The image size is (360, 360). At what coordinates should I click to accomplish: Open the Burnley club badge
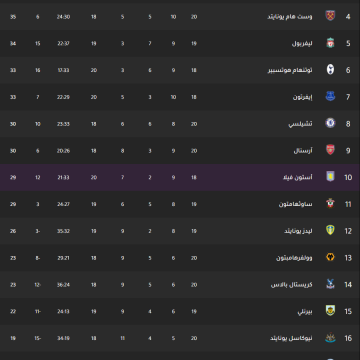point(330,311)
